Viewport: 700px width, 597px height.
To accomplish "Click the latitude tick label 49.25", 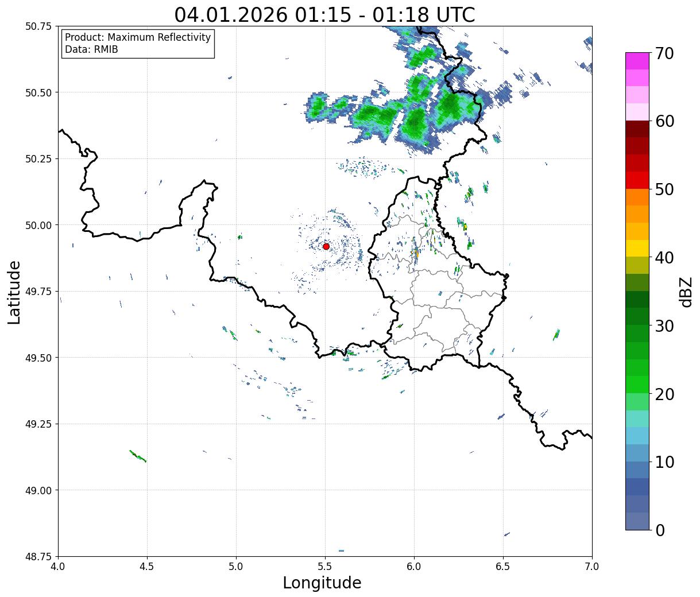I will 38,424.
